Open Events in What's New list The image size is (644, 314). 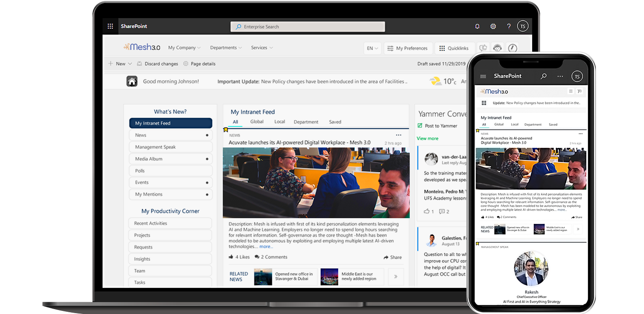(171, 182)
